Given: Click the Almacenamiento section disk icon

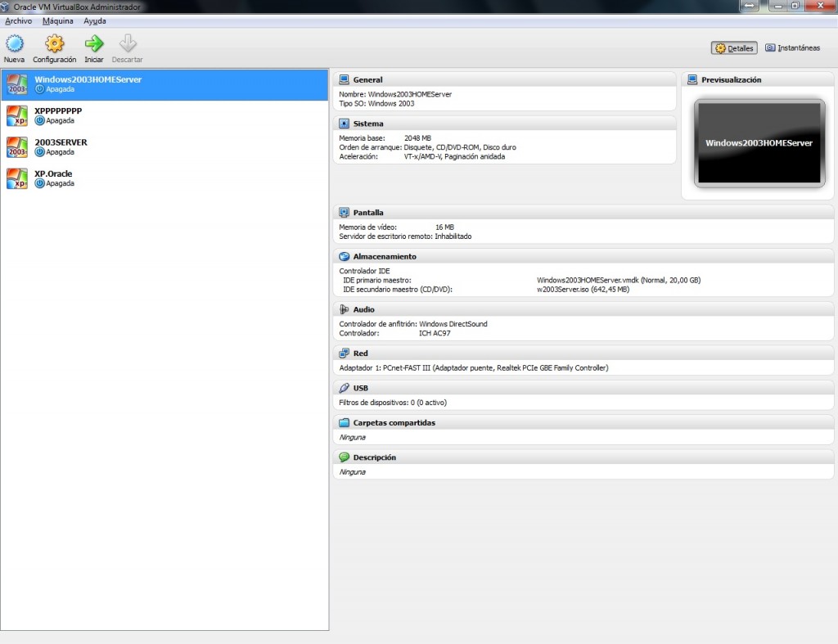Looking at the screenshot, I should [344, 255].
